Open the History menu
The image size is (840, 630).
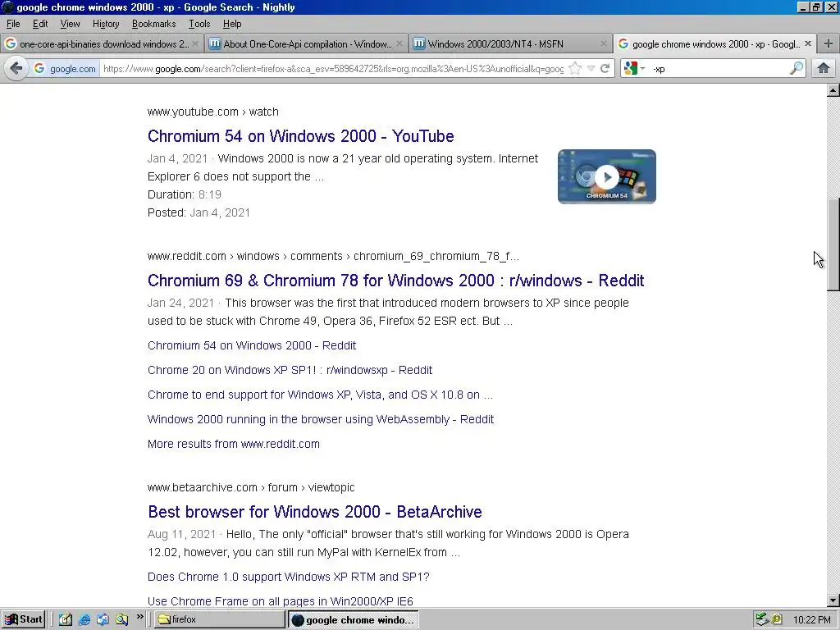(x=106, y=24)
